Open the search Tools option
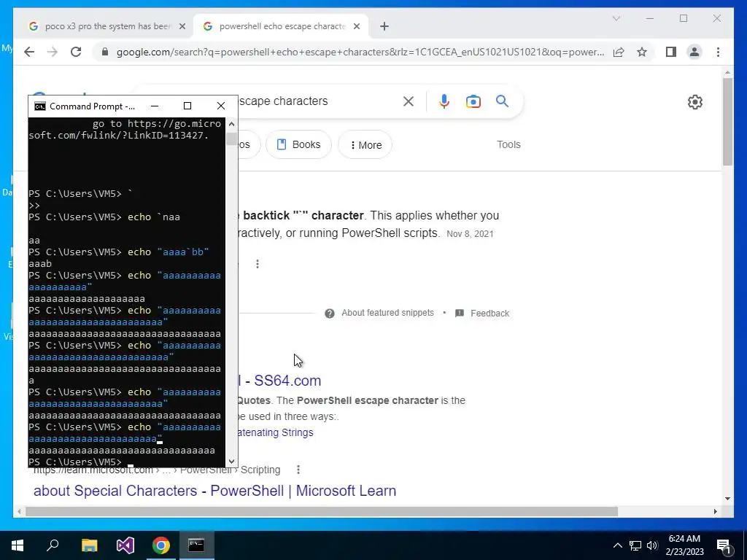 (x=508, y=145)
